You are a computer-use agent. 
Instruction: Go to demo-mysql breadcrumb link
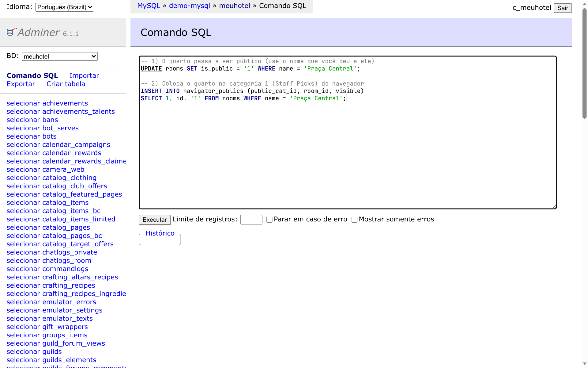point(190,6)
